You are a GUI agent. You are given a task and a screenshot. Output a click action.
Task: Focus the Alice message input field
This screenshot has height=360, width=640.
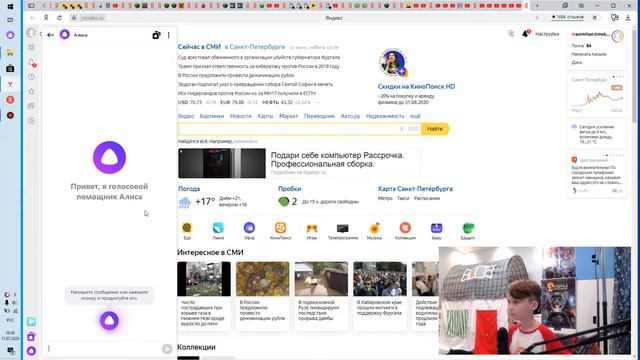104,349
